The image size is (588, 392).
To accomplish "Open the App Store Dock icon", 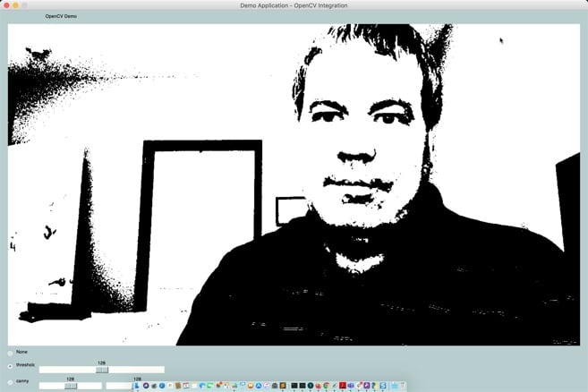I will pos(258,386).
